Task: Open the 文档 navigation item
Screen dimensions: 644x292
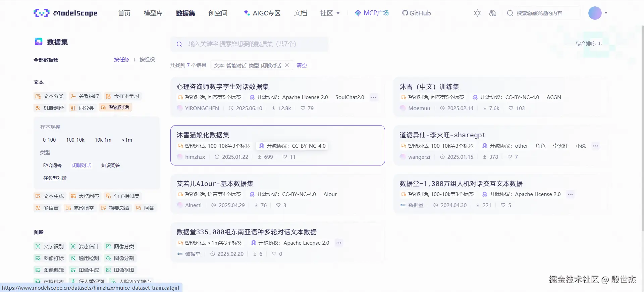Action: click(x=301, y=13)
